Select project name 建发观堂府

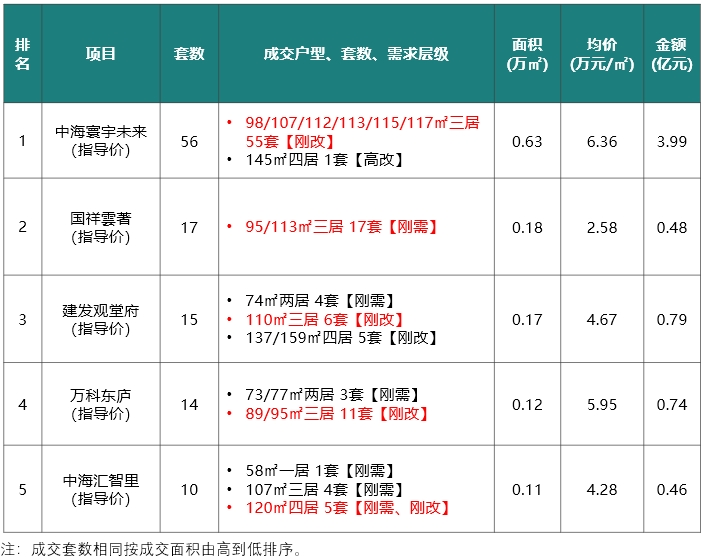tap(101, 311)
